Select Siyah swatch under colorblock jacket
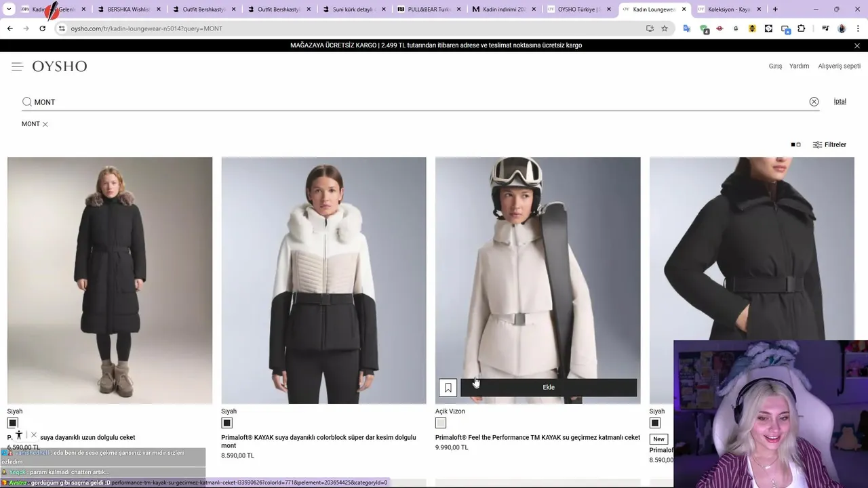The height and width of the screenshot is (488, 868). pyautogui.click(x=226, y=423)
